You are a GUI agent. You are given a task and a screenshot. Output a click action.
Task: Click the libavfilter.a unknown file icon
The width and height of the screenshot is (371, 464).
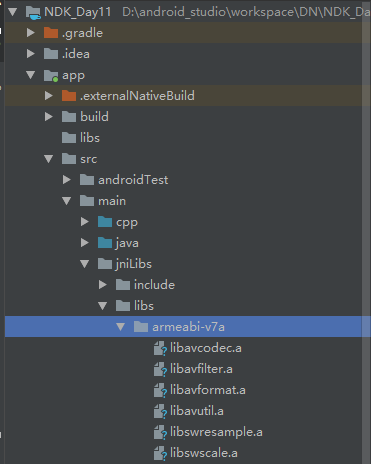160,369
